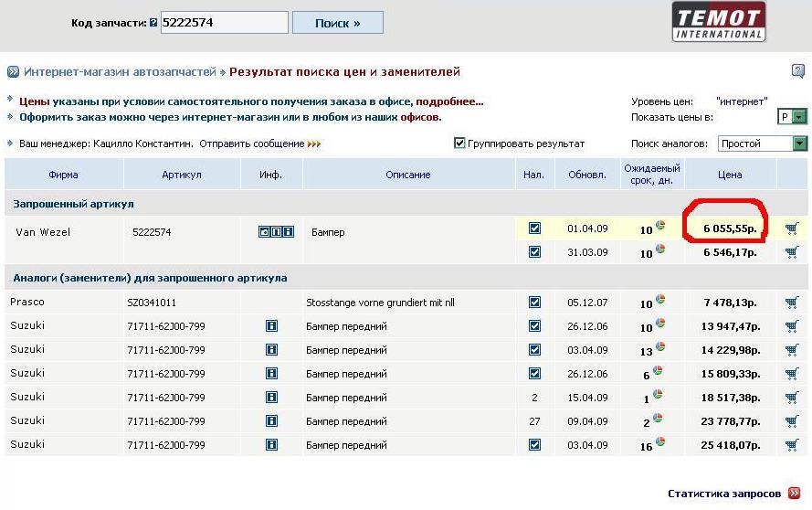This screenshot has width=812, height=510.
Task: Click delivery pie icon in Prasco row
Action: coord(660,299)
